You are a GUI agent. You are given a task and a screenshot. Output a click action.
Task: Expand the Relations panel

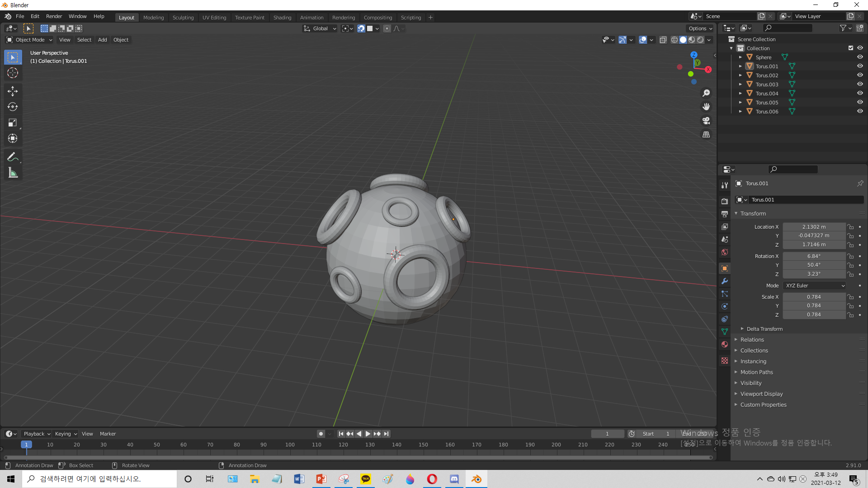click(752, 340)
